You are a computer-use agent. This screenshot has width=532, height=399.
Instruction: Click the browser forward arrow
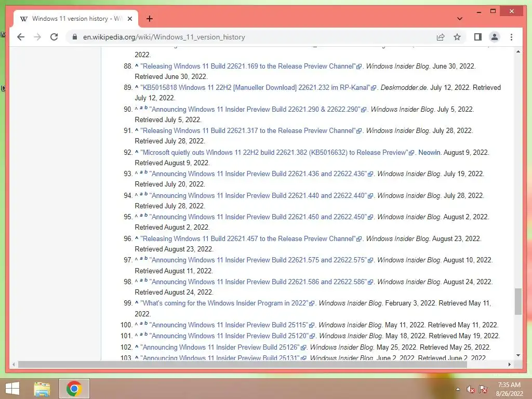(x=37, y=37)
